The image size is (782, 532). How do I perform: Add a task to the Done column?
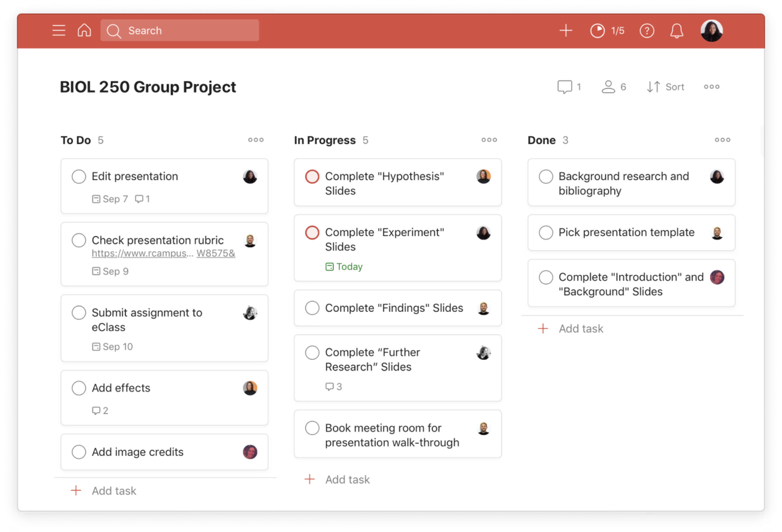point(581,329)
